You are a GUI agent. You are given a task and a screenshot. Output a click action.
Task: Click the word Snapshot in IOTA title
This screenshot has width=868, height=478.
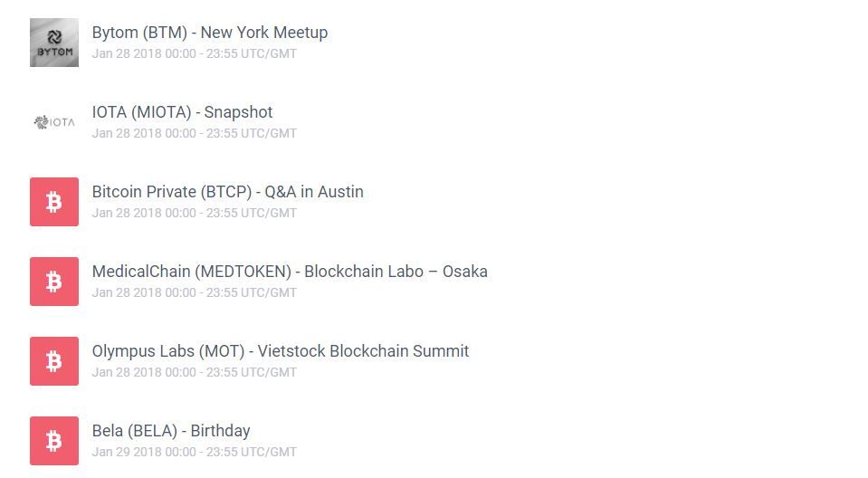click(239, 112)
